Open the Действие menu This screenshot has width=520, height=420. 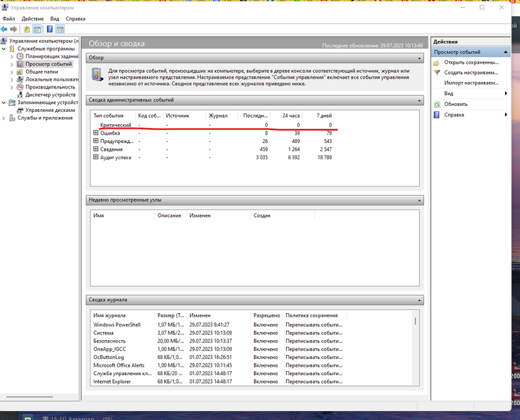pos(32,19)
